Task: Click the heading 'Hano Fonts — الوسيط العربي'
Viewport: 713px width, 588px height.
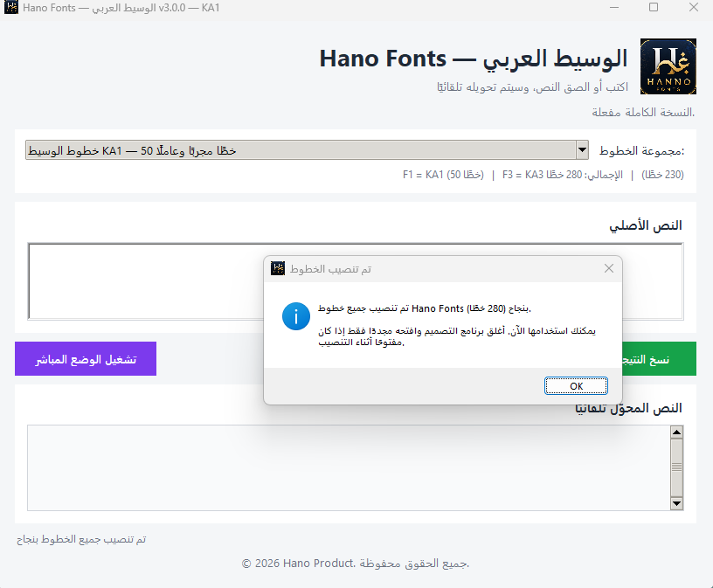Action: coord(474,59)
